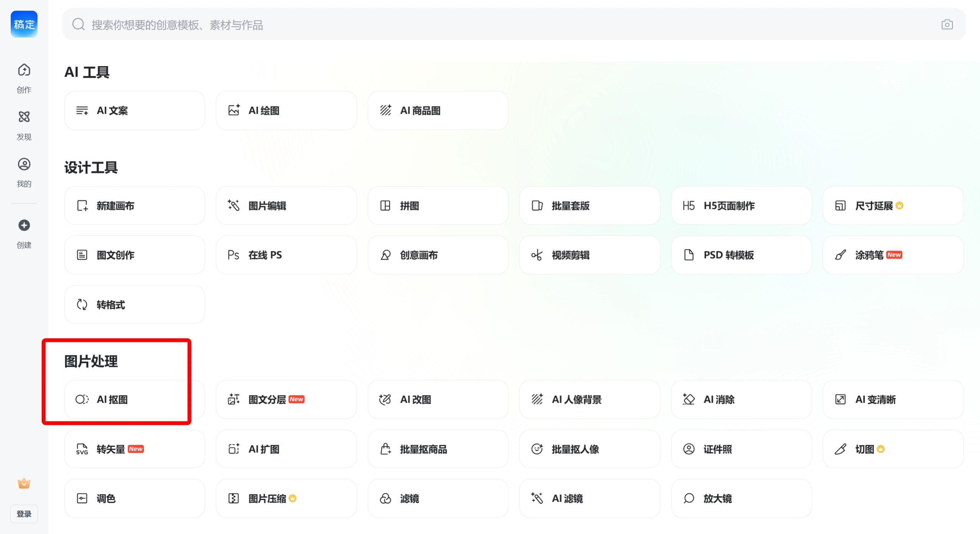Open the 我的 sidebar tab
980x534 pixels.
(x=24, y=173)
